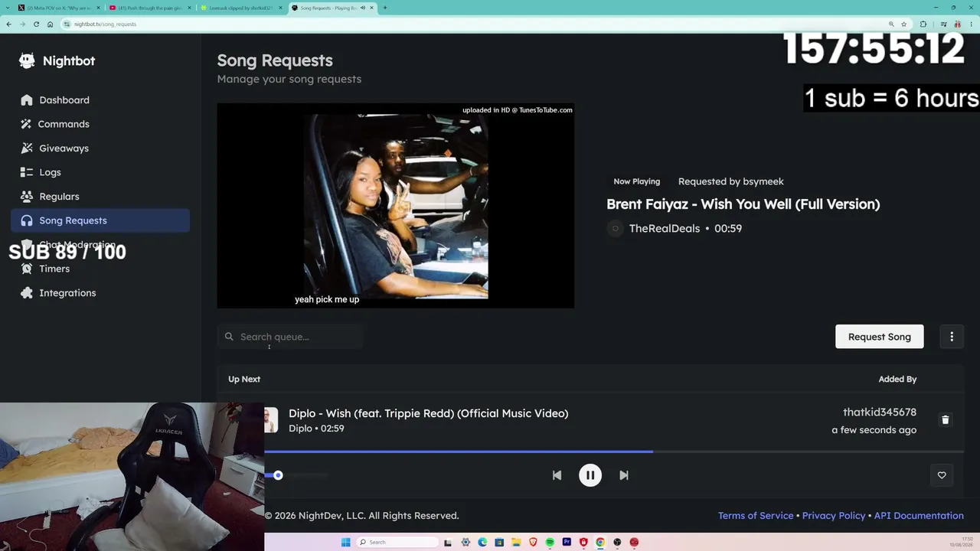This screenshot has height=551, width=980.
Task: Click the video player thumbnail
Action: pos(396,206)
